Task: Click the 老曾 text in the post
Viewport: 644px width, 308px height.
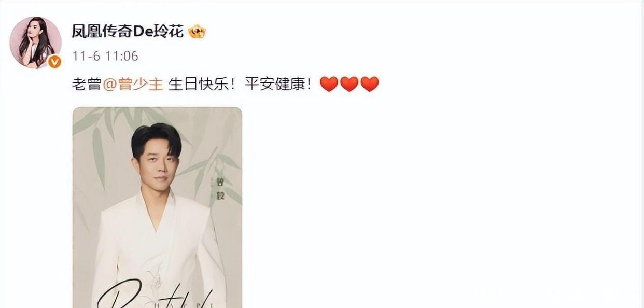Action: coord(87,84)
